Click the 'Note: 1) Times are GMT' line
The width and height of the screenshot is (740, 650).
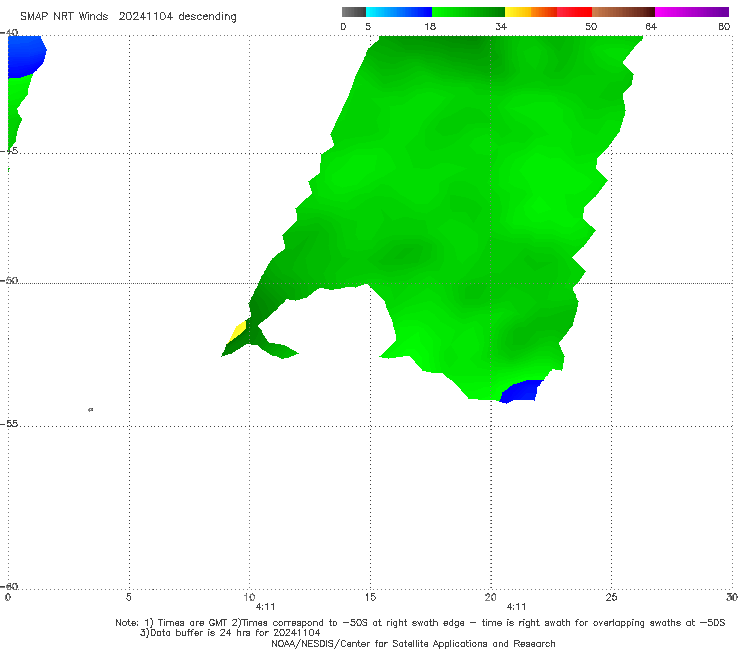tap(420, 623)
